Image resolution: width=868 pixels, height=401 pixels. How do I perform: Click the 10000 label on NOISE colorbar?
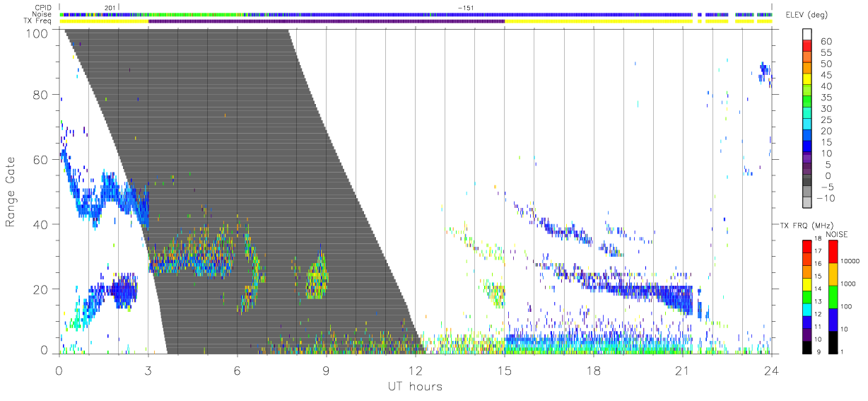tap(849, 262)
